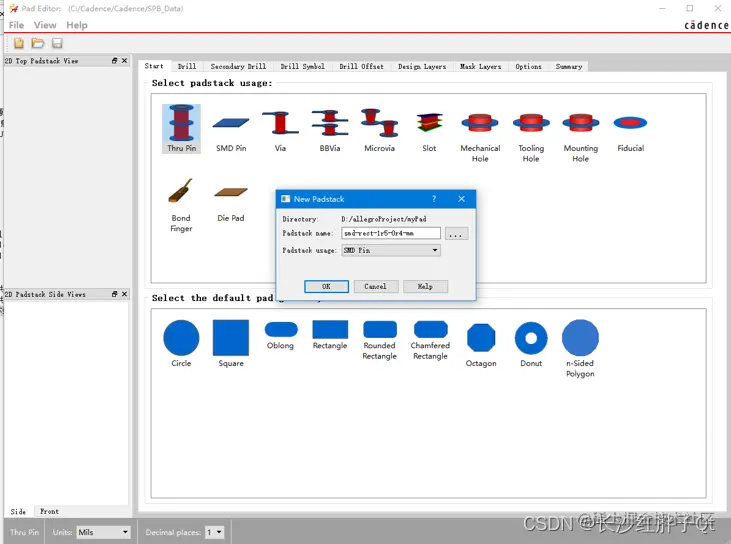This screenshot has width=731, height=544.
Task: Open the File menu
Action: pos(16,25)
